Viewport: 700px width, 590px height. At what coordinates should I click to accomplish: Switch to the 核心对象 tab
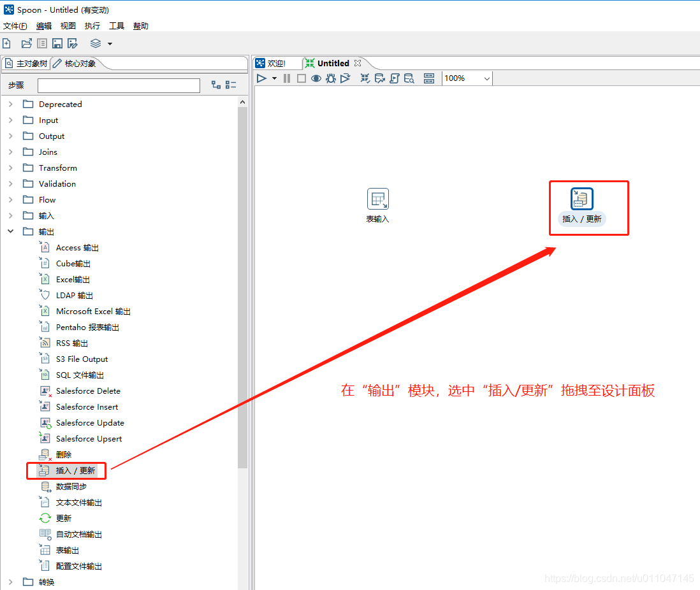75,63
